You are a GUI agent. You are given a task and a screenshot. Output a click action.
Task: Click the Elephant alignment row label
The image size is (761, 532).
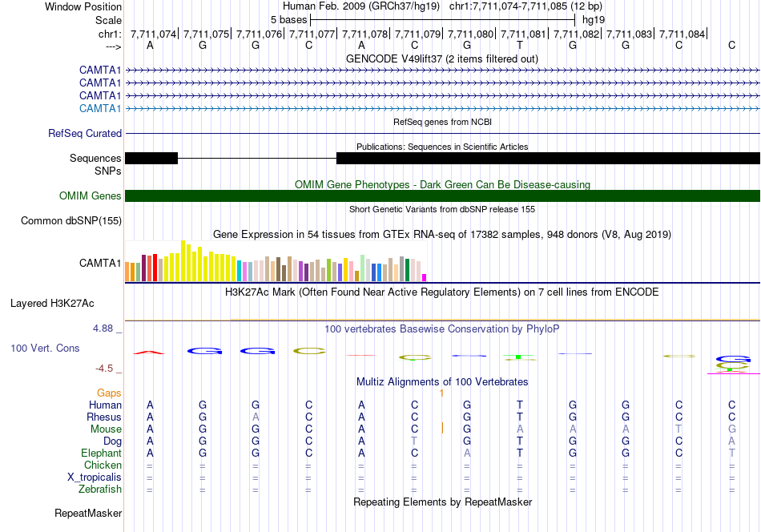click(x=101, y=453)
